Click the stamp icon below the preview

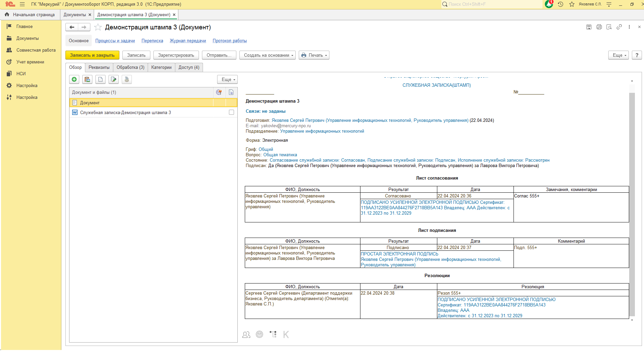259,334
